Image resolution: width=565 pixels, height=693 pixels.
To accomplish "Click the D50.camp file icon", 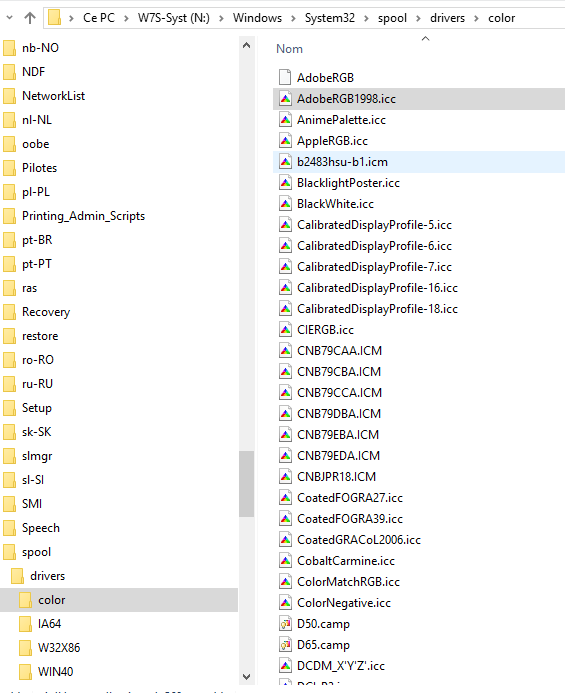I will (285, 624).
